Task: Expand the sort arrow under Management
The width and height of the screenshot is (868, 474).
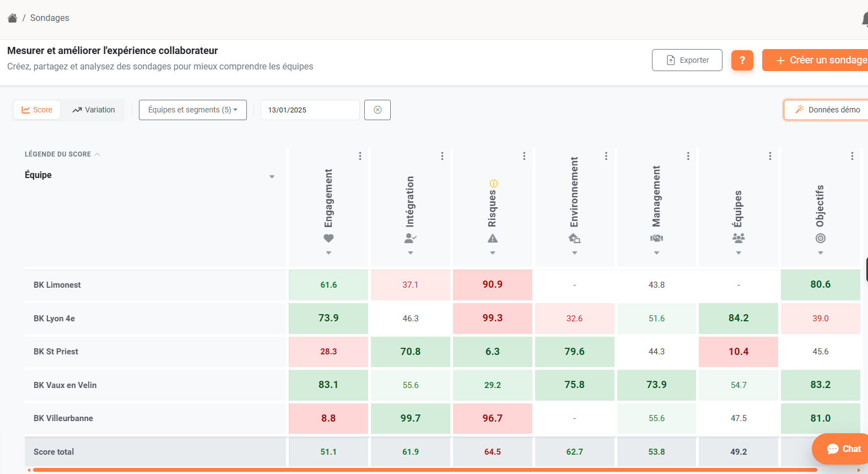Action: pyautogui.click(x=656, y=253)
